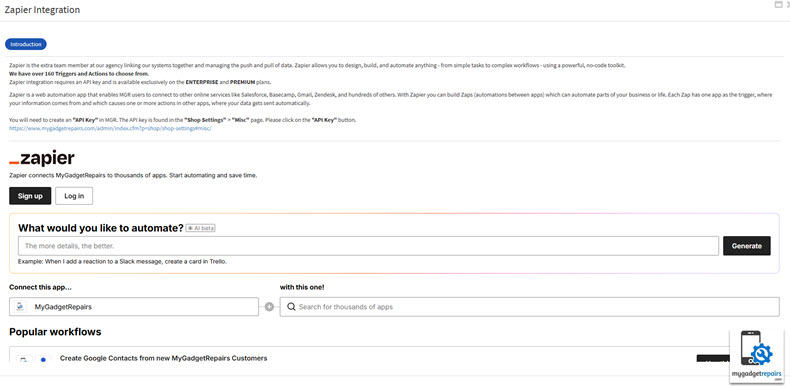Click the Sign up button
The image size is (790, 387).
[x=30, y=196]
